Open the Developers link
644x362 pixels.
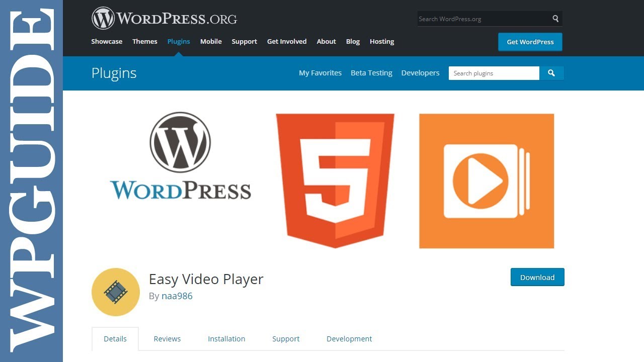420,73
